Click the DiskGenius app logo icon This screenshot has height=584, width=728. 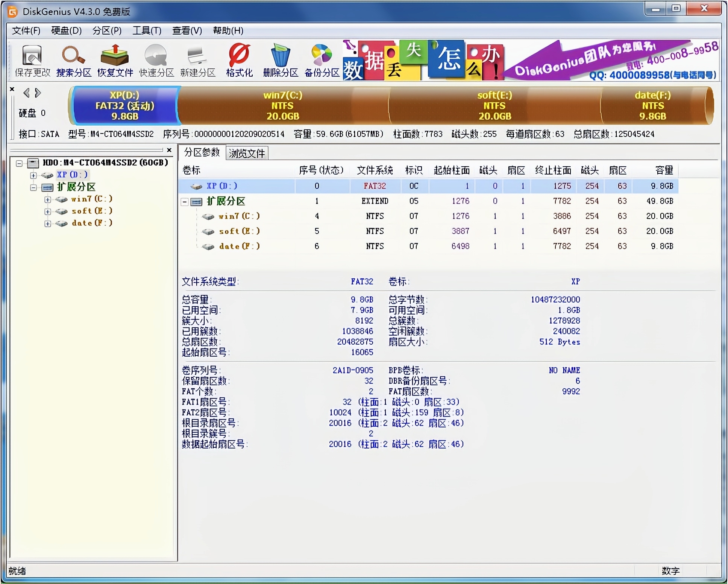12,12
